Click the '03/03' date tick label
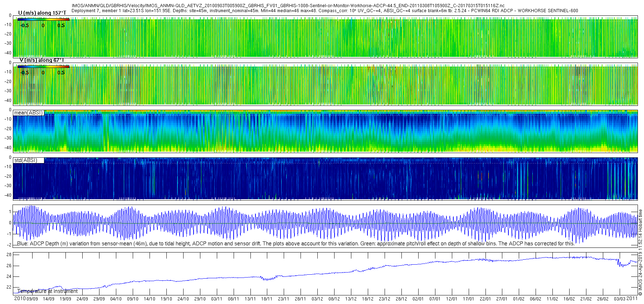The width and height of the screenshot is (644, 304). tap(620, 299)
